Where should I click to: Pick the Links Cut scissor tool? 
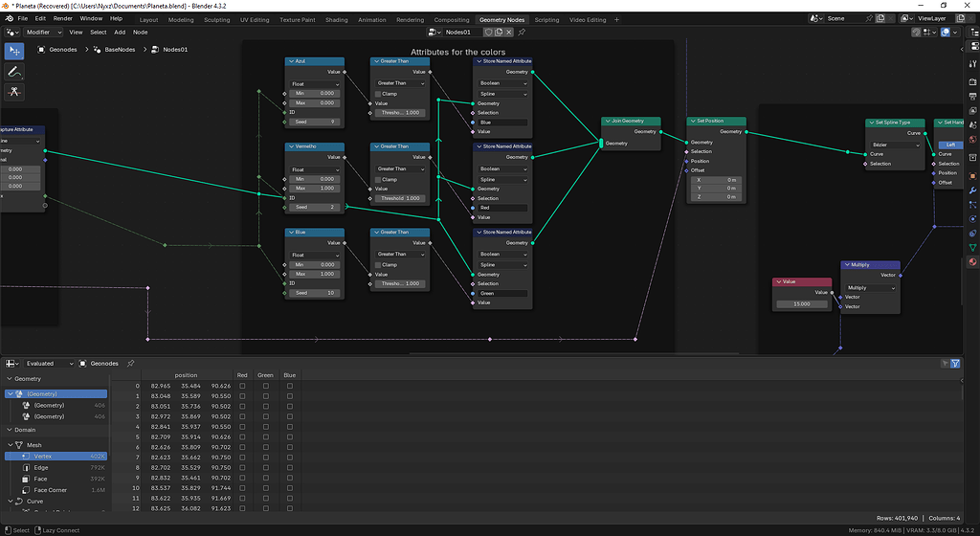14,93
